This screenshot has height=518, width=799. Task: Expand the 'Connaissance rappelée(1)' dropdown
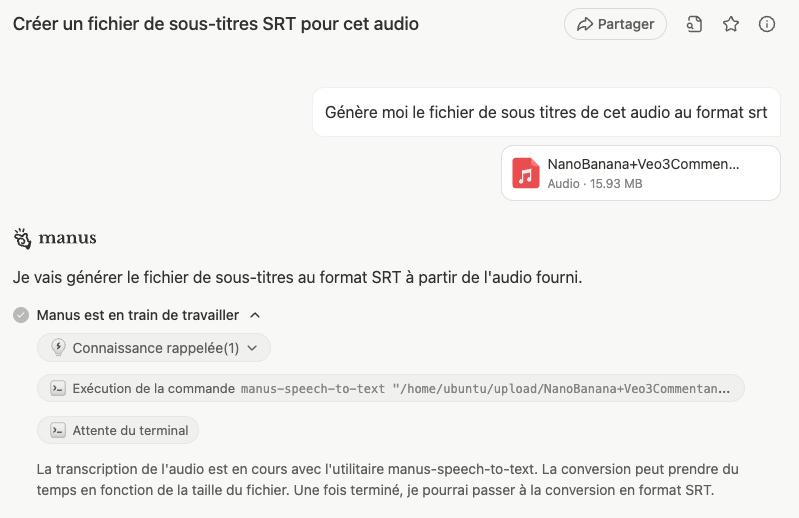pyautogui.click(x=252, y=348)
